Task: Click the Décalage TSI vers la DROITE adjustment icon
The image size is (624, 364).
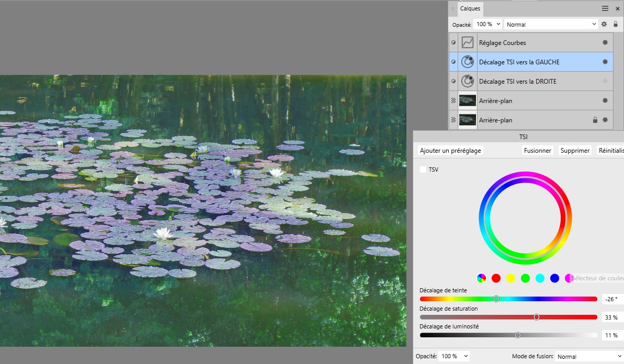Action: 468,81
